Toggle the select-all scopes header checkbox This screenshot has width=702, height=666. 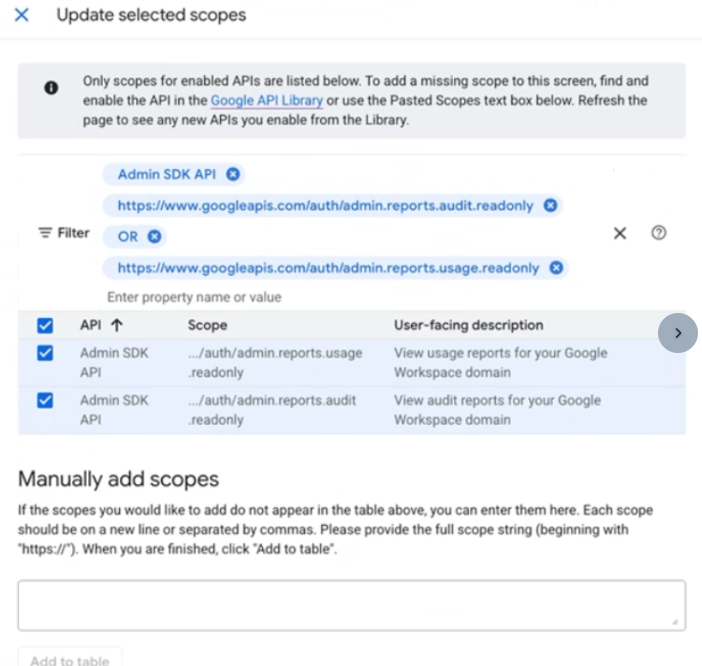[x=45, y=325]
